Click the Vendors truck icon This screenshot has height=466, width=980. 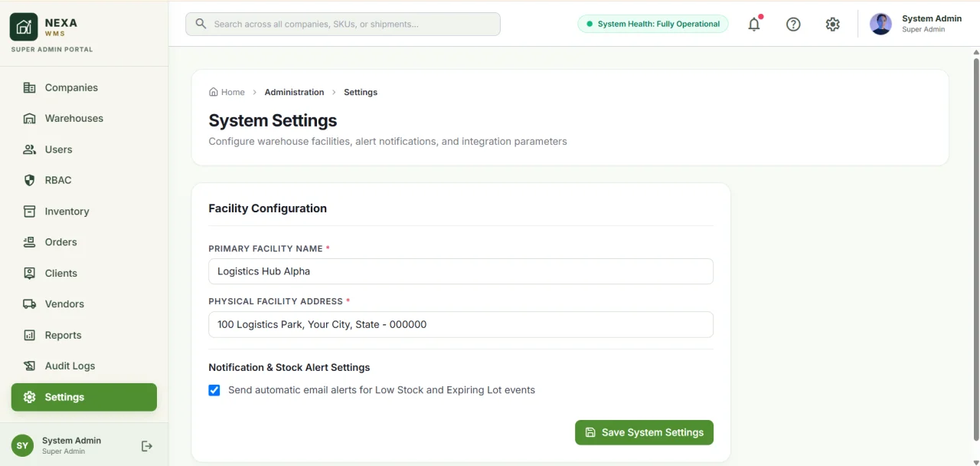coord(29,304)
